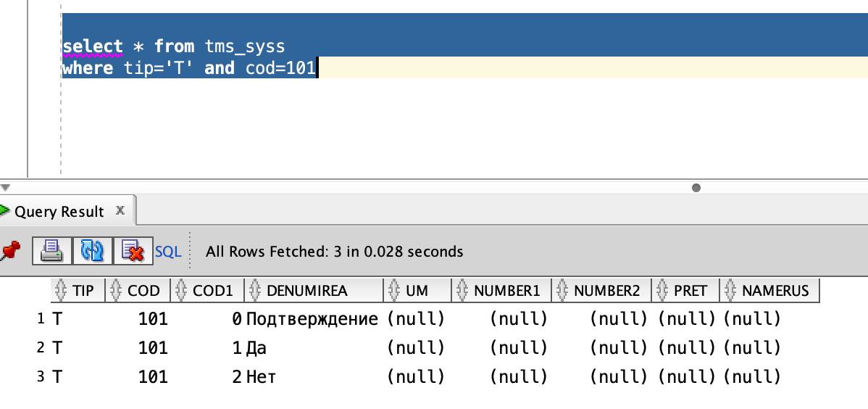The image size is (868, 409).
Task: Click the green run icon on the Query Result tab
Action: [x=4, y=211]
